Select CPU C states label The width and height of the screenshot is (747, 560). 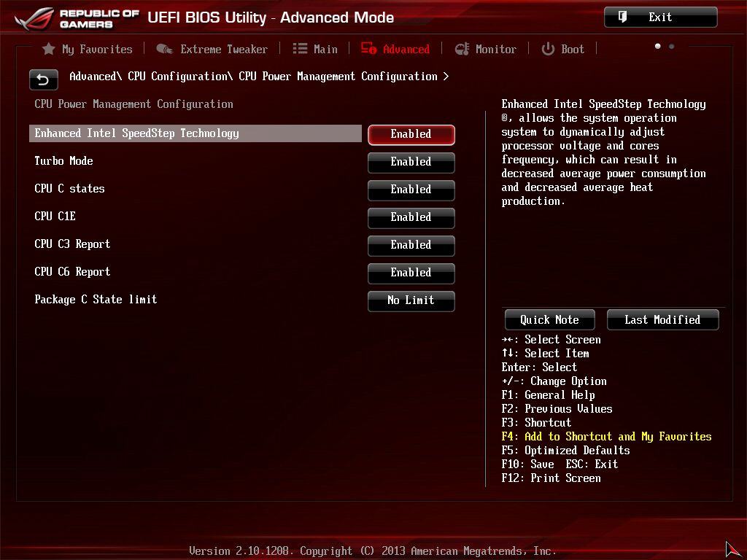[x=69, y=189]
